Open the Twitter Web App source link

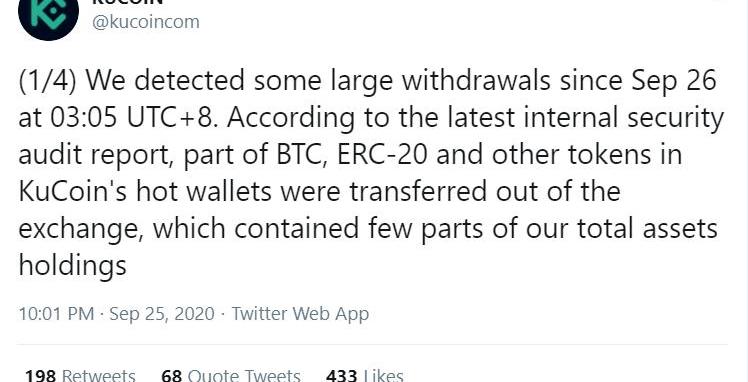tap(301, 314)
